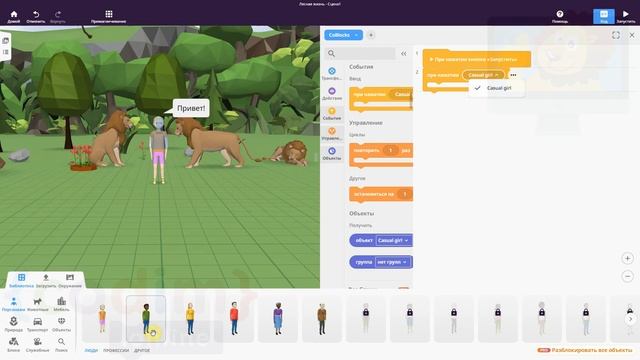The height and width of the screenshot is (360, 640).
Task: Select man in red shirt thumbnail
Action: [234, 319]
